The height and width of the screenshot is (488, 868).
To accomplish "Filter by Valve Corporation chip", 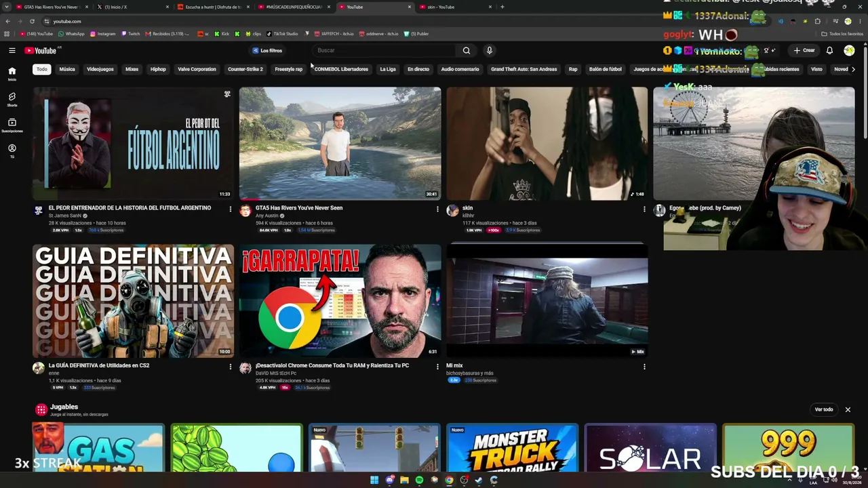I will click(197, 69).
